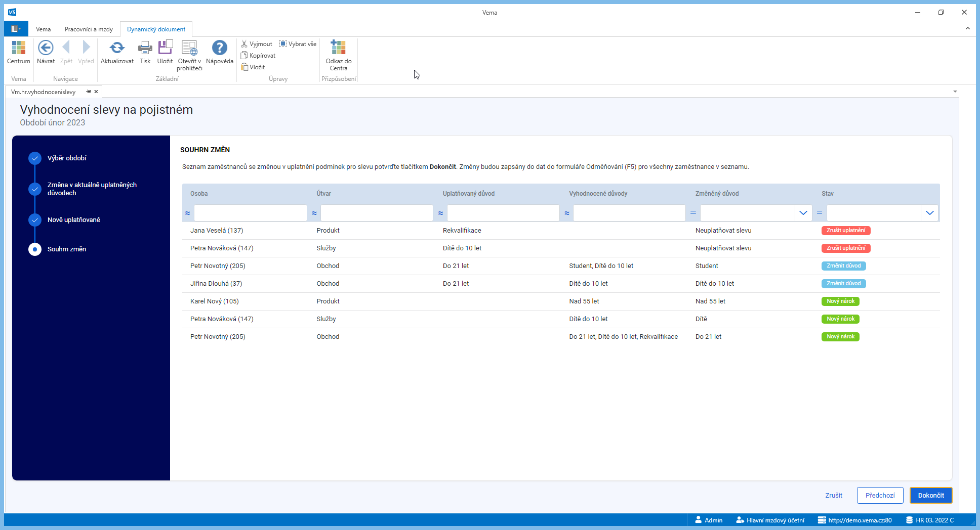Expand the Stav filter dropdown

click(x=930, y=213)
